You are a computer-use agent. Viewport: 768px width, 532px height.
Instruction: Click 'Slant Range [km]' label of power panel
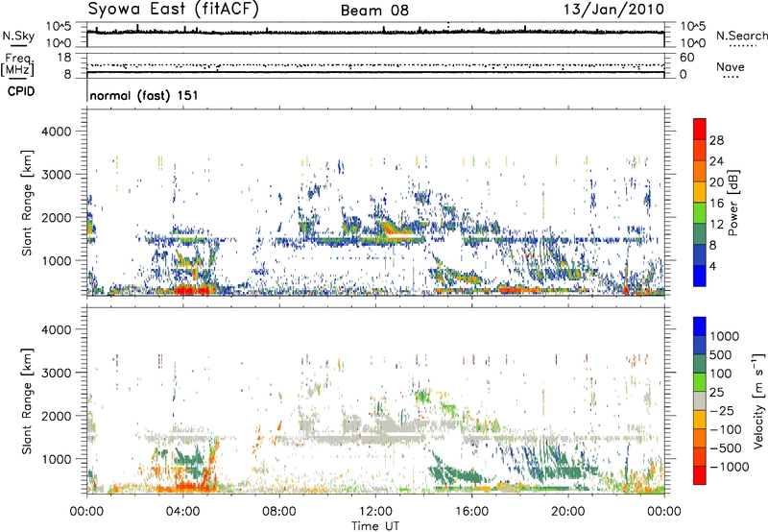[27, 203]
